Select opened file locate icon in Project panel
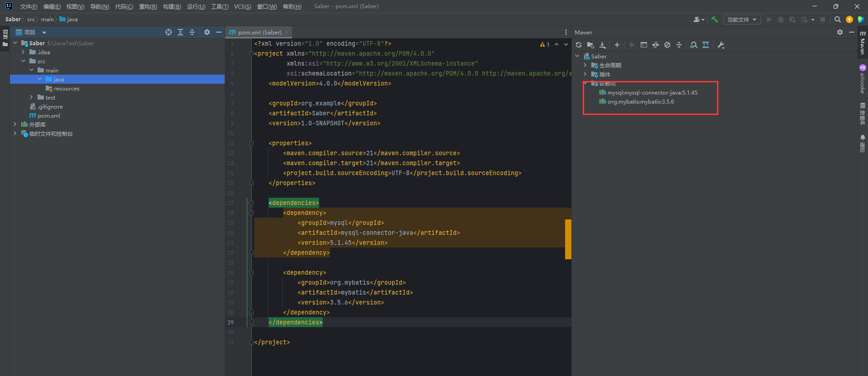The width and height of the screenshot is (868, 376). click(169, 32)
